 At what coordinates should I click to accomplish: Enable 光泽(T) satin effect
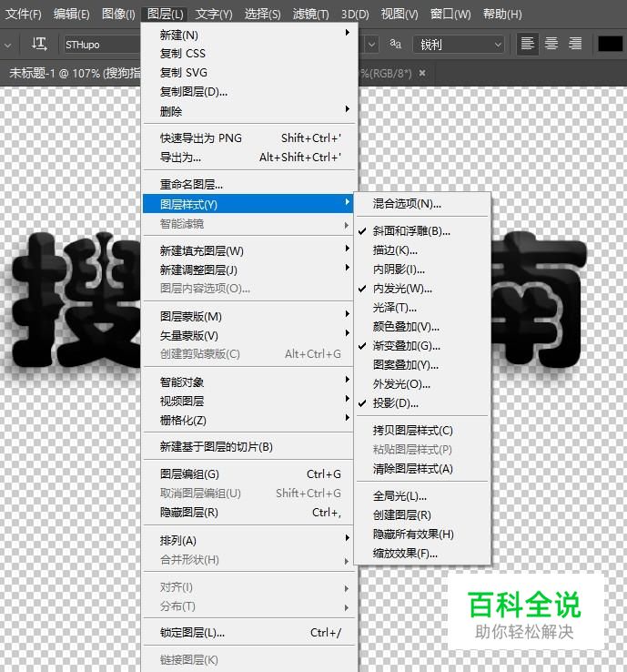[422, 308]
